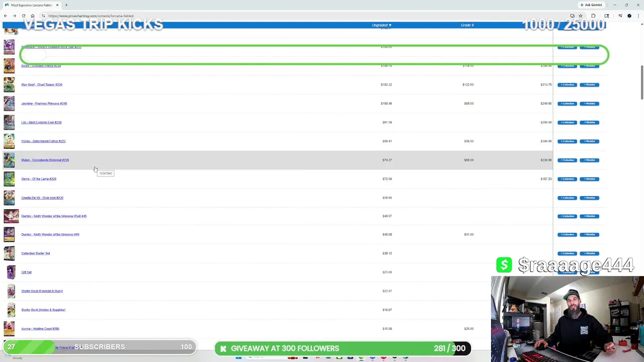Click the Pongo card thumbnail
The image size is (644, 362).
click(x=9, y=141)
